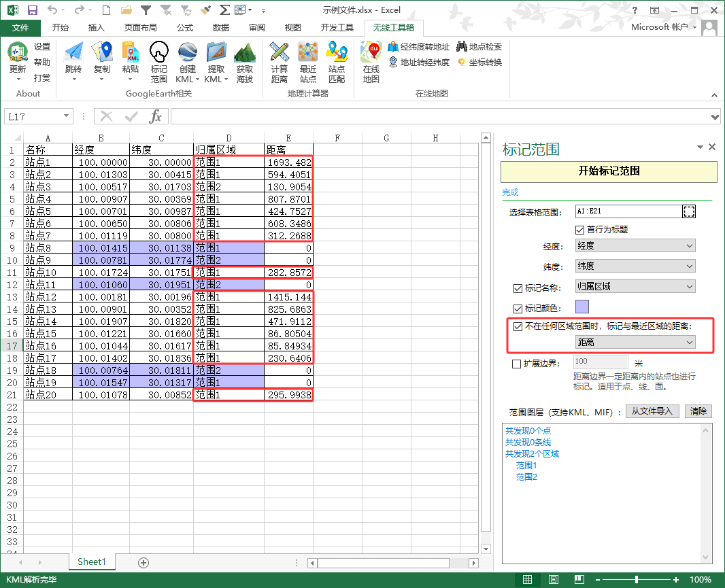Select 范围2 in the layer list
This screenshot has height=588, width=725.
(x=526, y=477)
